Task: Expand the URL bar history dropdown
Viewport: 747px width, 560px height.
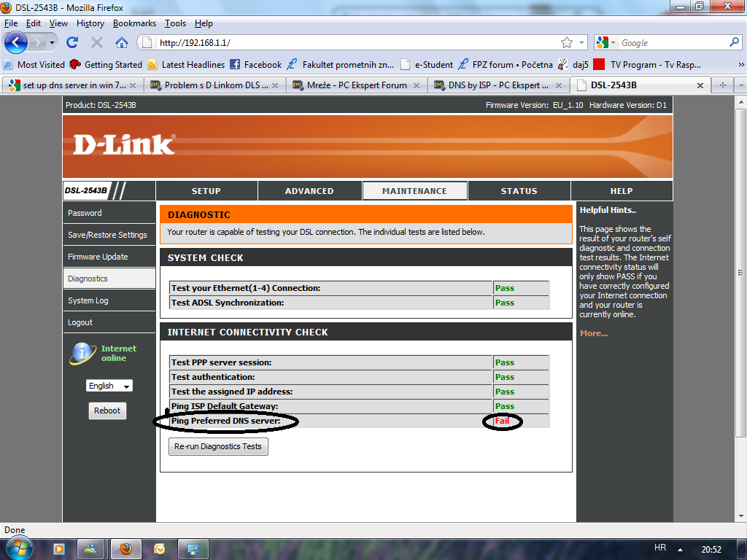Action: click(581, 43)
